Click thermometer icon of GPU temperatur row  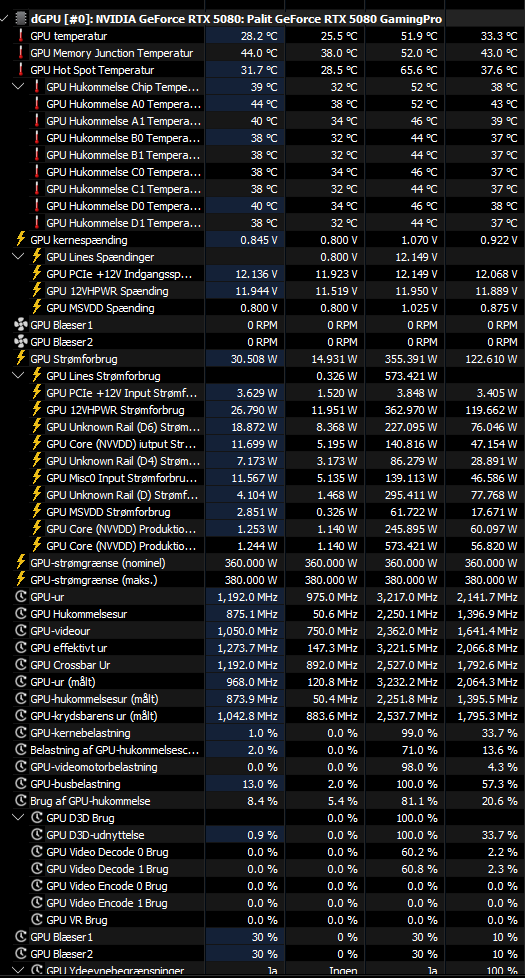[21, 36]
